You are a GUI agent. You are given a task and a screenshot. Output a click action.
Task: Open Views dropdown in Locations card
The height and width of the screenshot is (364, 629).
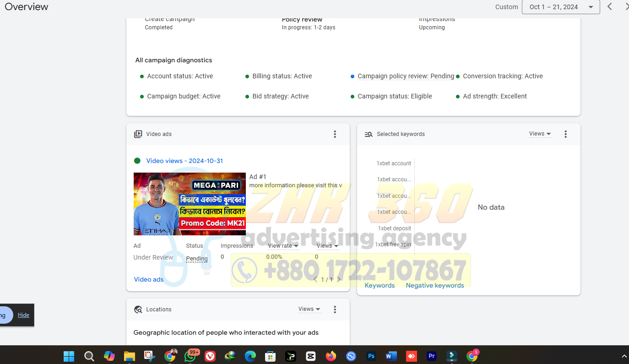pyautogui.click(x=309, y=309)
